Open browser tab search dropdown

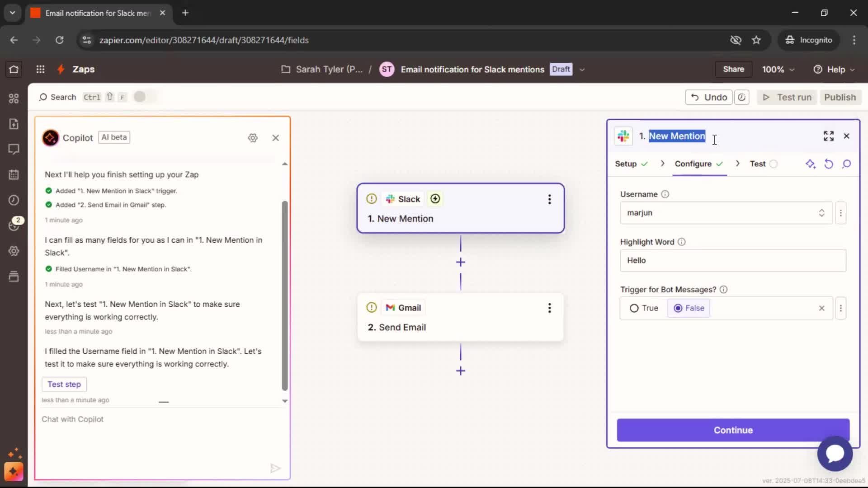[12, 13]
